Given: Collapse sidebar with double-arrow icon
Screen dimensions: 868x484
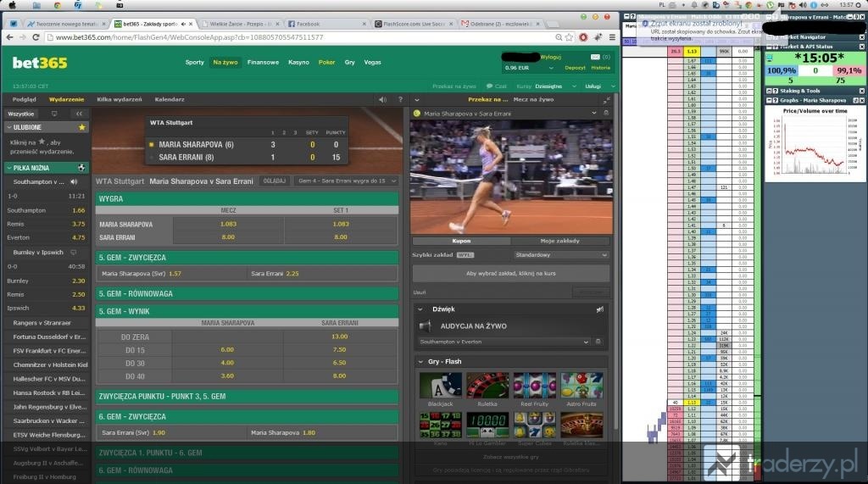Looking at the screenshot, I should [79, 114].
